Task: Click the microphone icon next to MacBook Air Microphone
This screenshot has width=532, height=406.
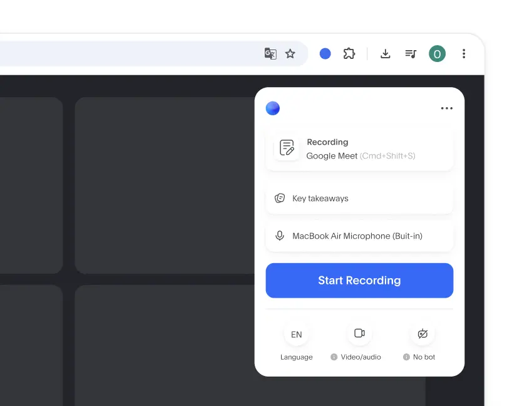Action: pyautogui.click(x=280, y=236)
